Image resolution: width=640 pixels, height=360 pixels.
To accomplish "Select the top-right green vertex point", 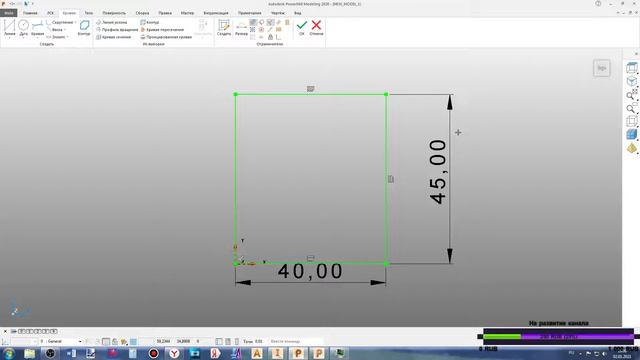I will tap(386, 94).
